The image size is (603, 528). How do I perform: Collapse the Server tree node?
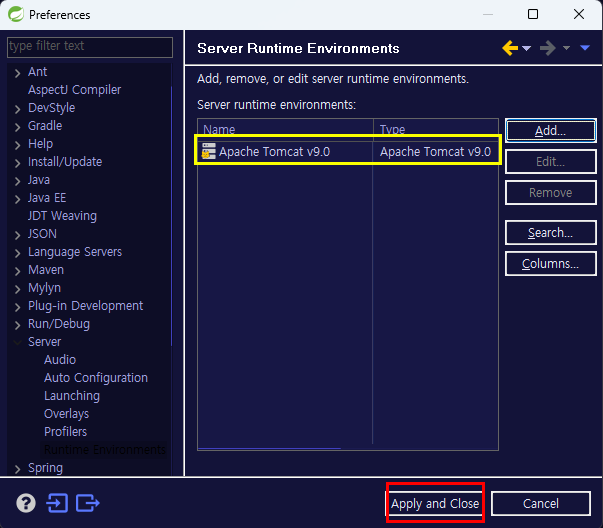pyautogui.click(x=17, y=342)
